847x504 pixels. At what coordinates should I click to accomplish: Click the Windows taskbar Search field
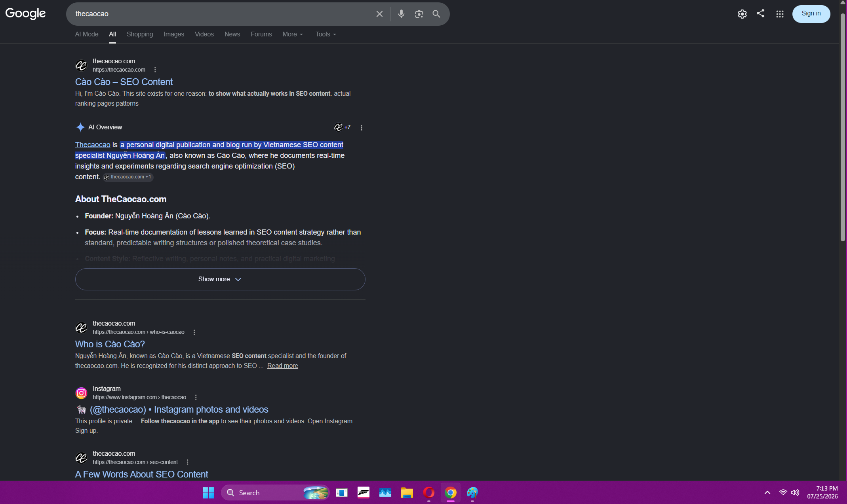pyautogui.click(x=275, y=493)
